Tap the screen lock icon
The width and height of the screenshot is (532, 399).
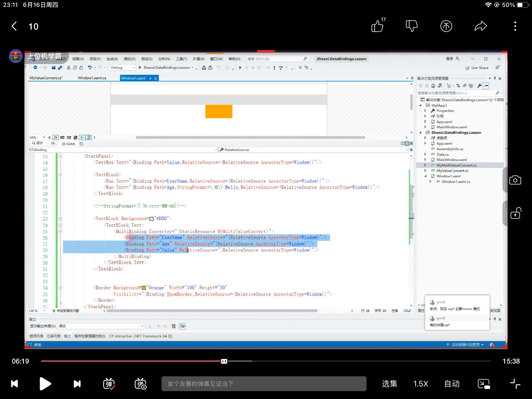point(515,214)
